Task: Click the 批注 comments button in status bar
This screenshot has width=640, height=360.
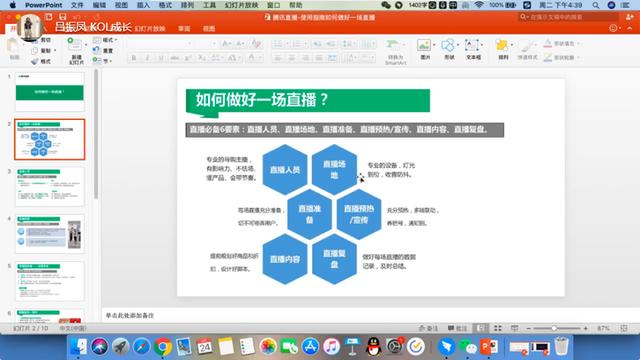Action: [x=457, y=328]
